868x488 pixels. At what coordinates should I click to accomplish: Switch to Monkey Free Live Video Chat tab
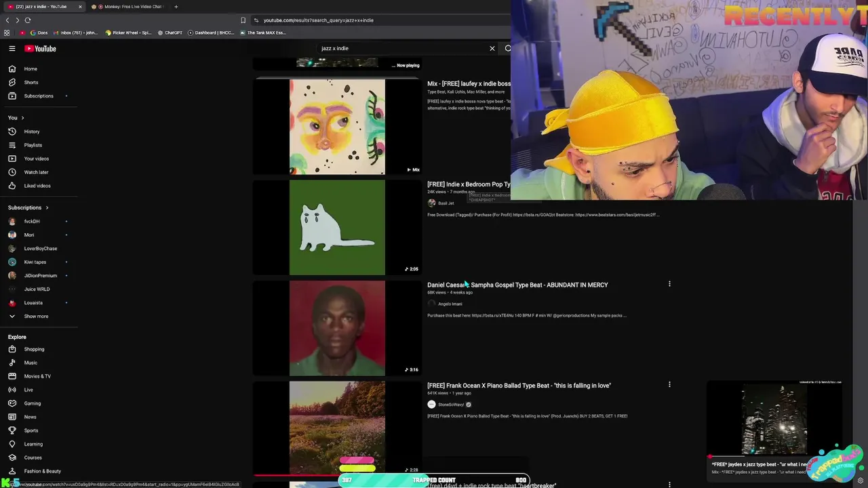click(x=129, y=7)
